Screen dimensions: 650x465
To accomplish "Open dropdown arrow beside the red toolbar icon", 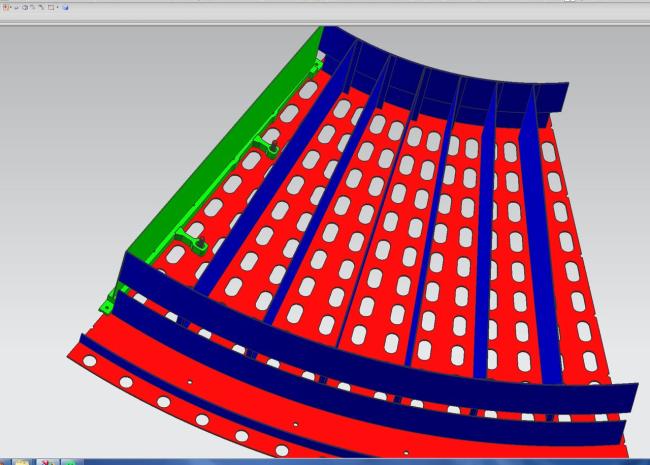I will pos(11,7).
